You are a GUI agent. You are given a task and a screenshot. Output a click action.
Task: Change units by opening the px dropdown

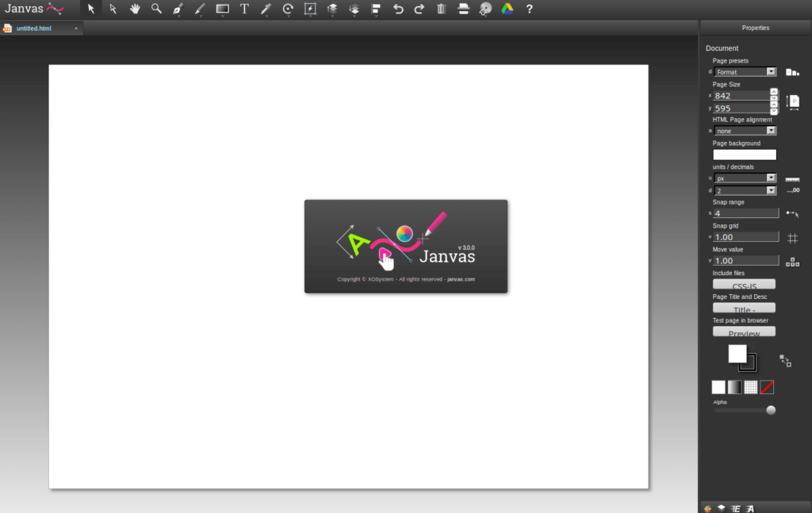click(745, 178)
